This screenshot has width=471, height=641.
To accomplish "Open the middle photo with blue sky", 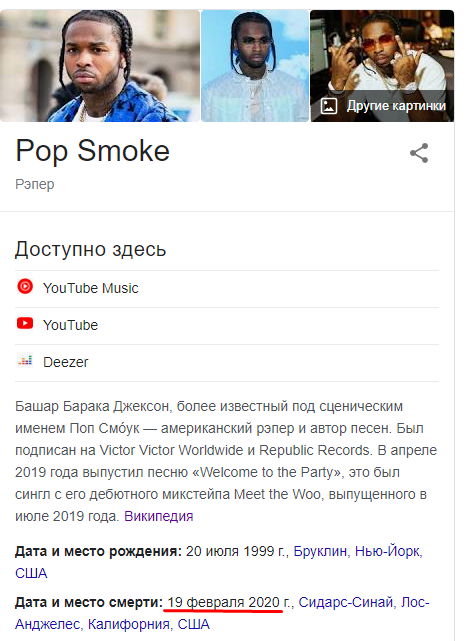I will click(255, 66).
